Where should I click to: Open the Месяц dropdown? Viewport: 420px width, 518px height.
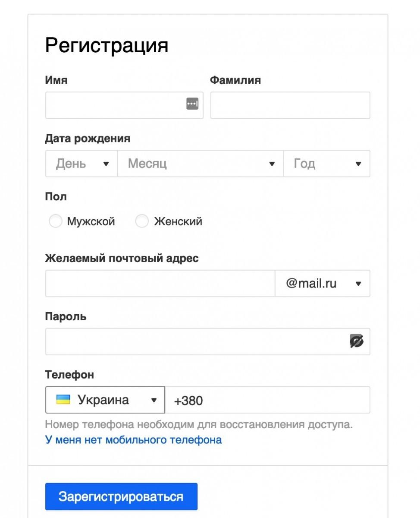(x=201, y=164)
